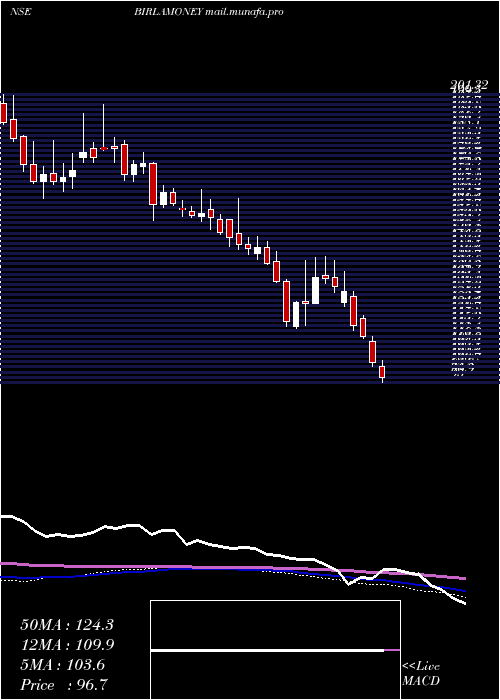Click the last red candlestick at chart bottom
This screenshot has height=700, width=500.
tap(382, 371)
